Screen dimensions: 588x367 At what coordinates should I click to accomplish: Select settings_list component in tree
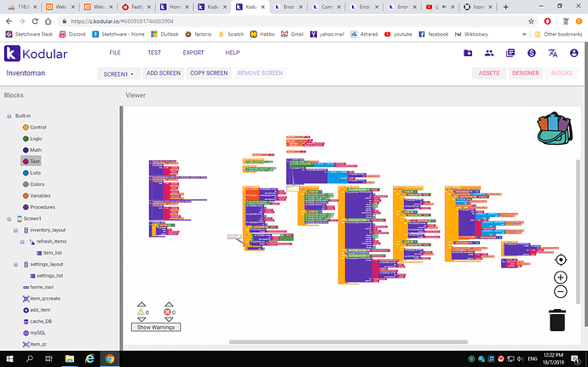[47, 276]
